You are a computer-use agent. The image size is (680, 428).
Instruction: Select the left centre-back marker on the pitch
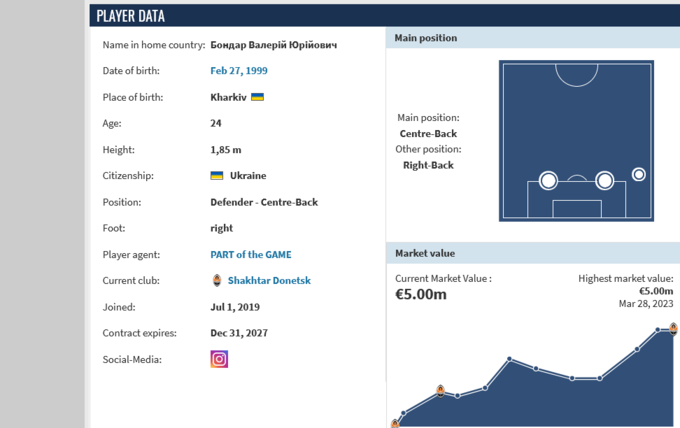tap(548, 181)
